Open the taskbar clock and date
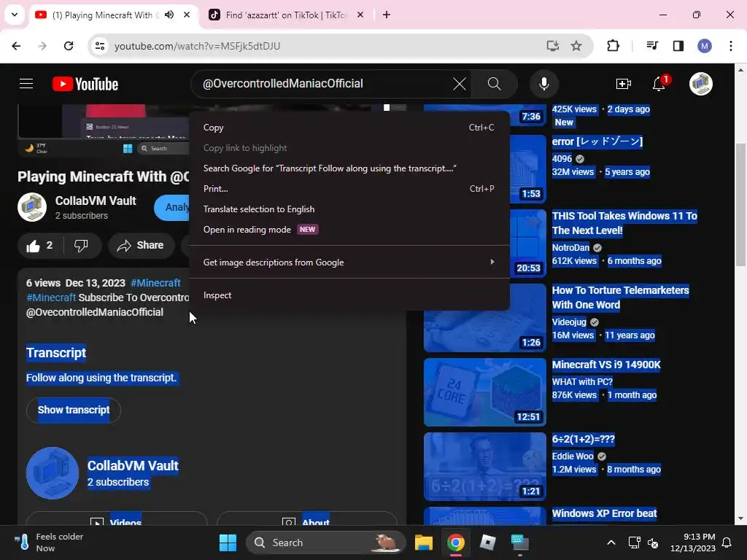 point(693,542)
